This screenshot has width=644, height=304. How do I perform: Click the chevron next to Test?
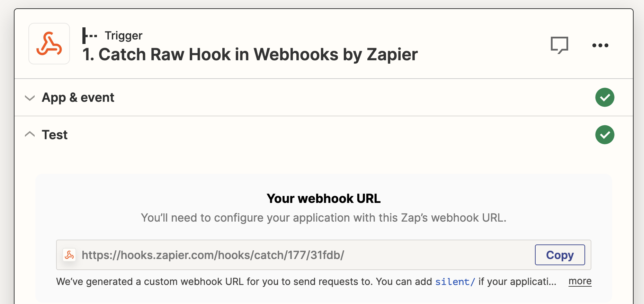click(29, 134)
